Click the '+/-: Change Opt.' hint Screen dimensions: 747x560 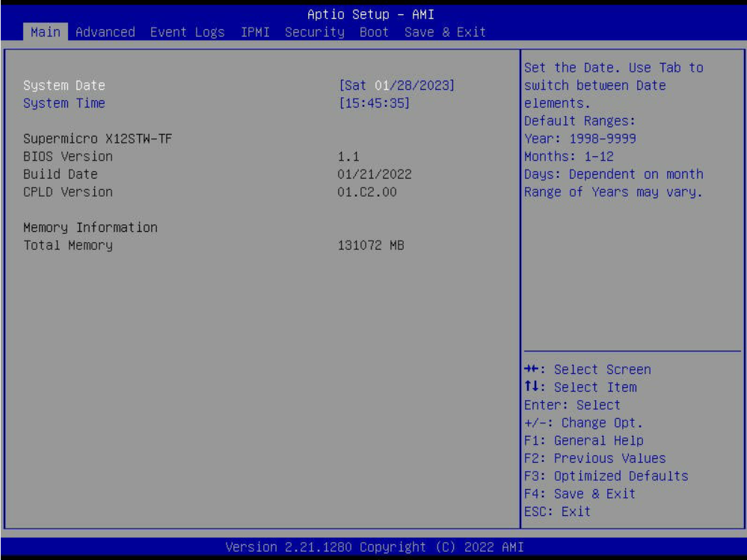[x=583, y=422]
